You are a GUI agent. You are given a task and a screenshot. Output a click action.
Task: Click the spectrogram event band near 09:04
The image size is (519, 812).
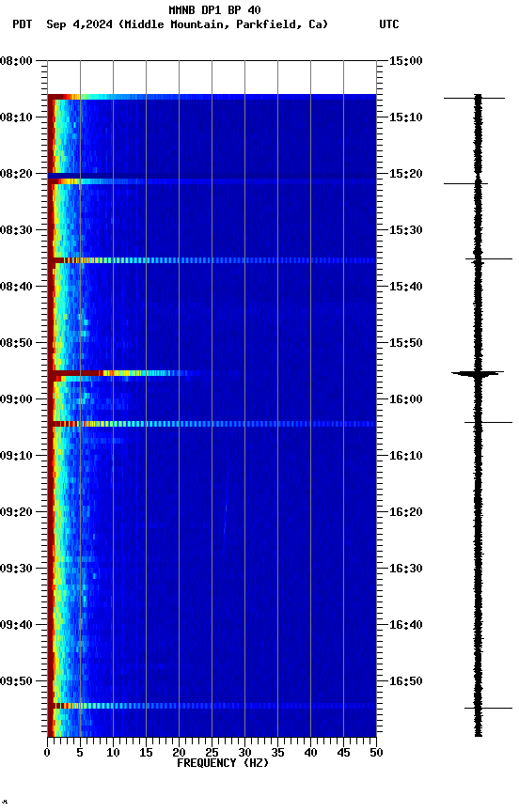[212, 424]
